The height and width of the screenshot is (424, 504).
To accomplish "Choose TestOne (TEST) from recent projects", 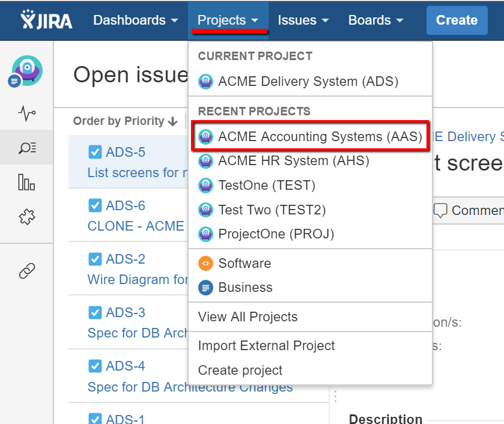I will [310, 185].
